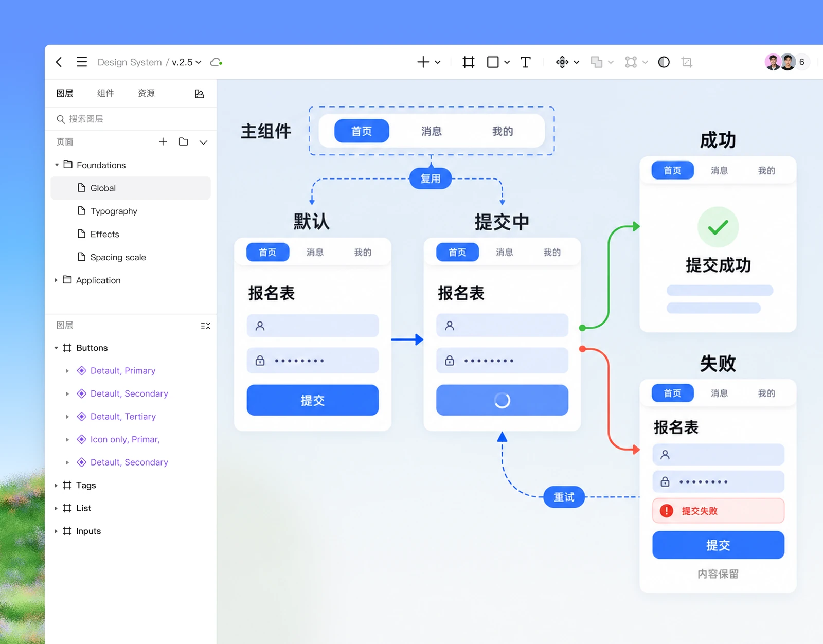823x644 pixels.
Task: Click 提交 button in 失败 card
Action: [718, 545]
